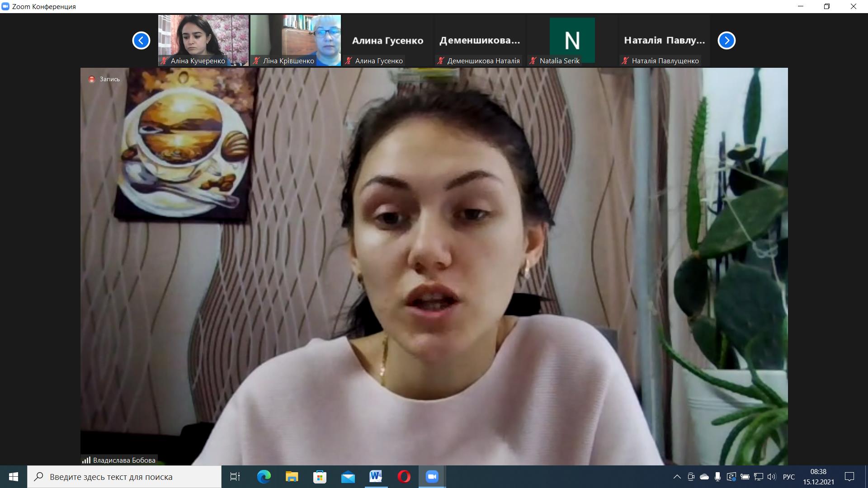Image resolution: width=868 pixels, height=488 pixels.
Task: Open network status tray icon
Action: click(758, 477)
